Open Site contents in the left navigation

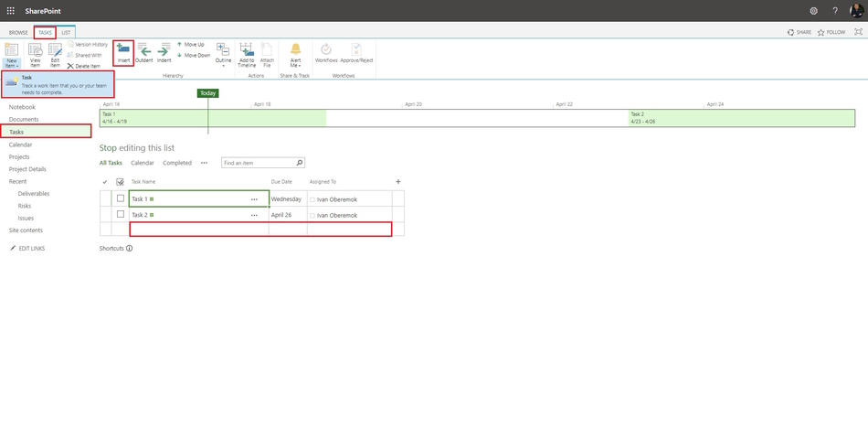coord(26,230)
